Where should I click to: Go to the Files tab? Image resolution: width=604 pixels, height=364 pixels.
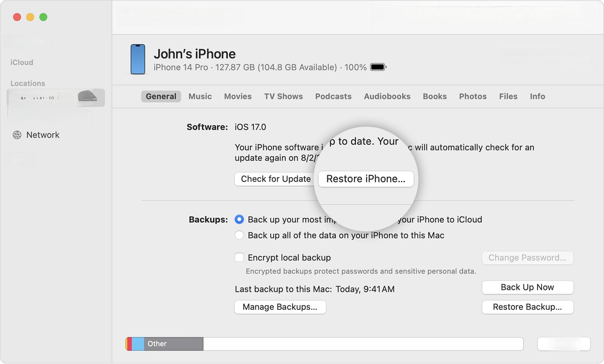point(508,96)
